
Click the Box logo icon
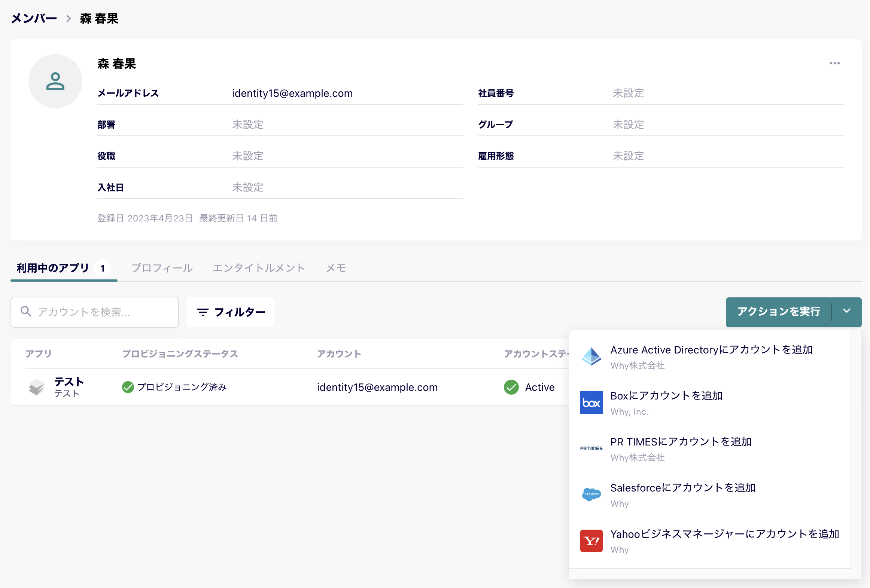[x=591, y=402]
